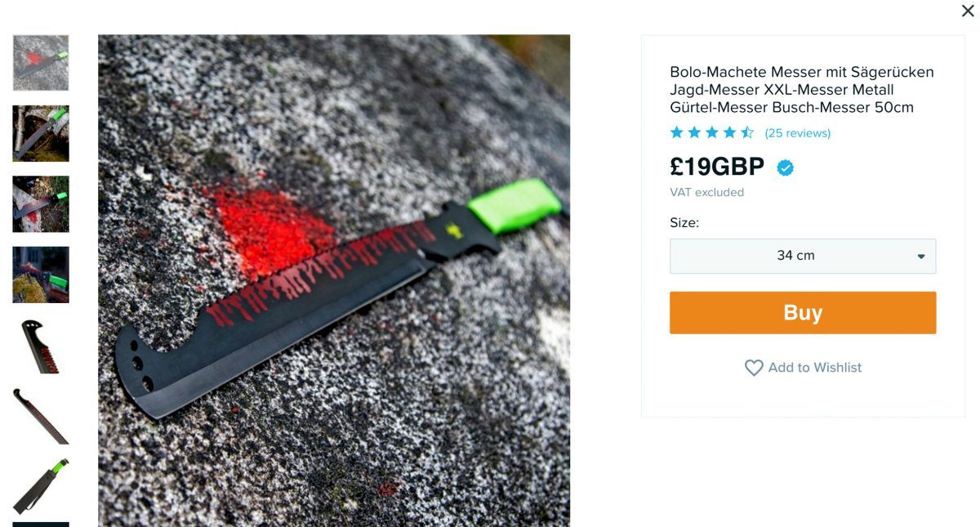
Task: Click the product title text
Action: 802,90
